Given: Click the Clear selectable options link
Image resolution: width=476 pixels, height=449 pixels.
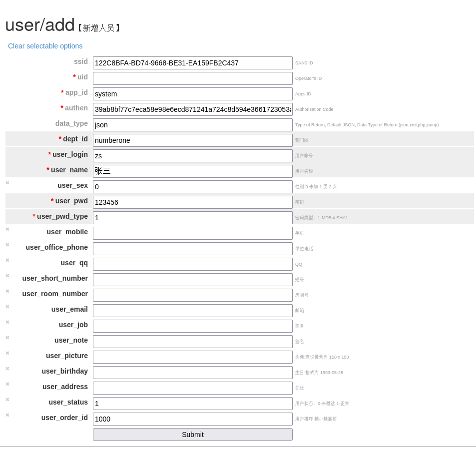Looking at the screenshot, I should point(45,46).
